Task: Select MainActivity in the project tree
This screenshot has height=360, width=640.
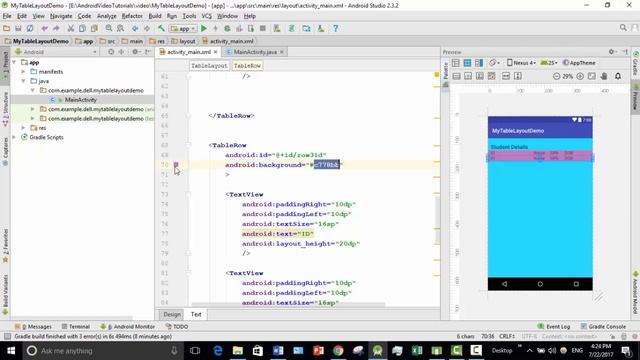Action: tap(81, 100)
